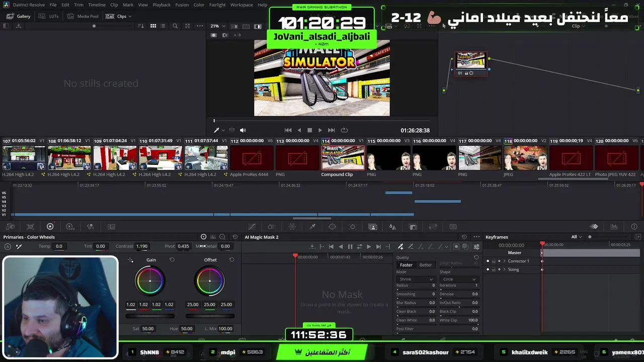Open the gallery sort order dropdown
The width and height of the screenshot is (644, 362).
pyautogui.click(x=140, y=26)
